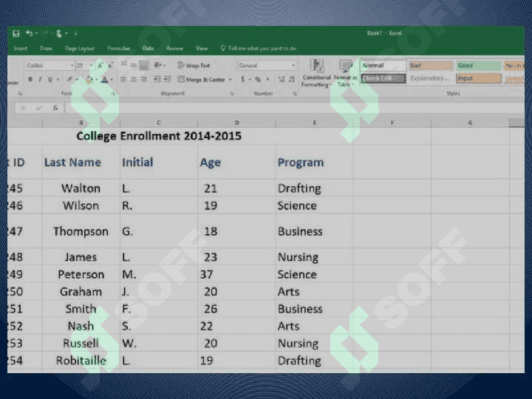Click the Redo arrow icon

pyautogui.click(x=45, y=33)
